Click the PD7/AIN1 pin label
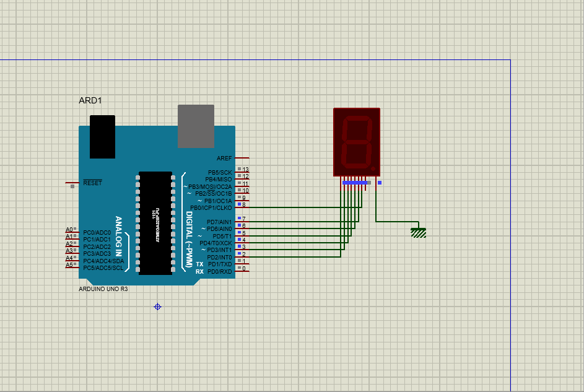584x392 pixels. [x=219, y=222]
